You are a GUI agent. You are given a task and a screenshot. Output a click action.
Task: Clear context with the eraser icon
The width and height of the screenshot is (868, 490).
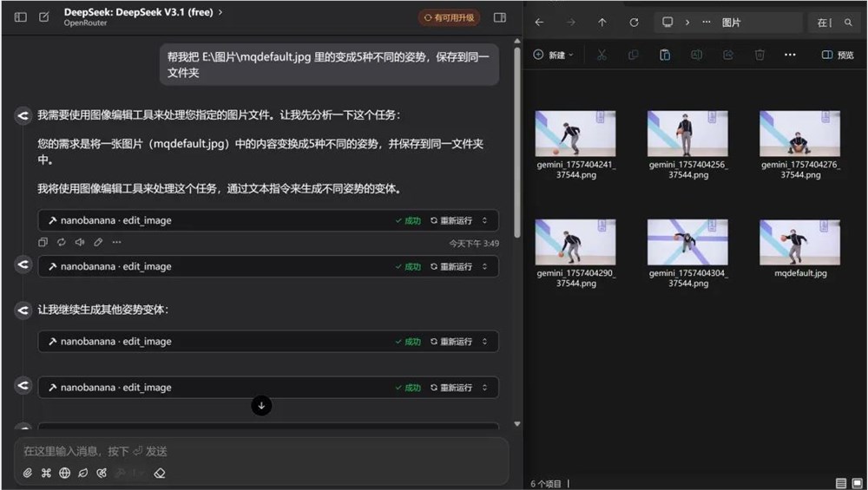point(159,473)
